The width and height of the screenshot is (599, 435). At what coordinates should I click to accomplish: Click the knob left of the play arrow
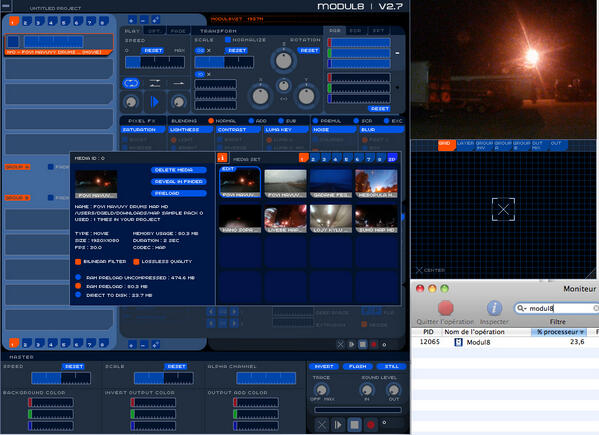131,102
